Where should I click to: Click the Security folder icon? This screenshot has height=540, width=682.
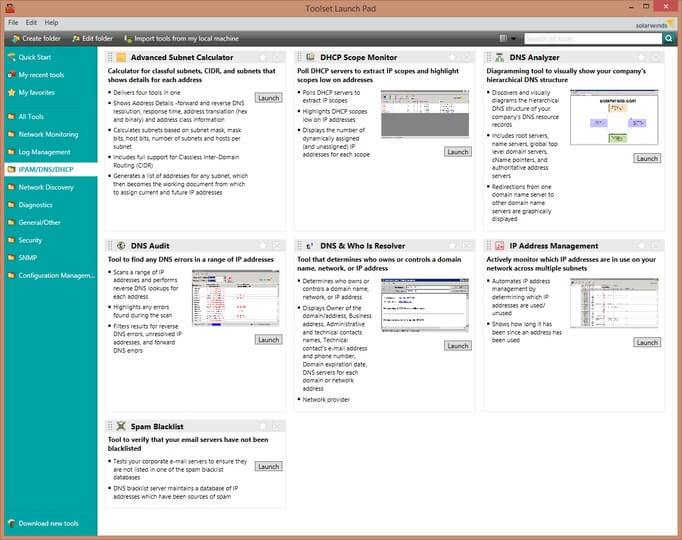(x=12, y=240)
